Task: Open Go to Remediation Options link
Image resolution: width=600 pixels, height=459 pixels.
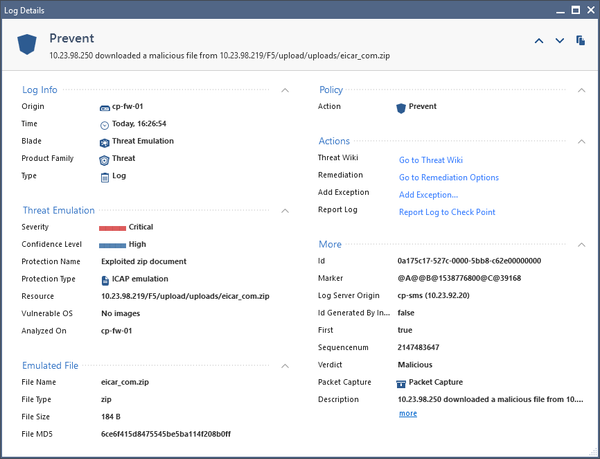Action: coord(448,177)
